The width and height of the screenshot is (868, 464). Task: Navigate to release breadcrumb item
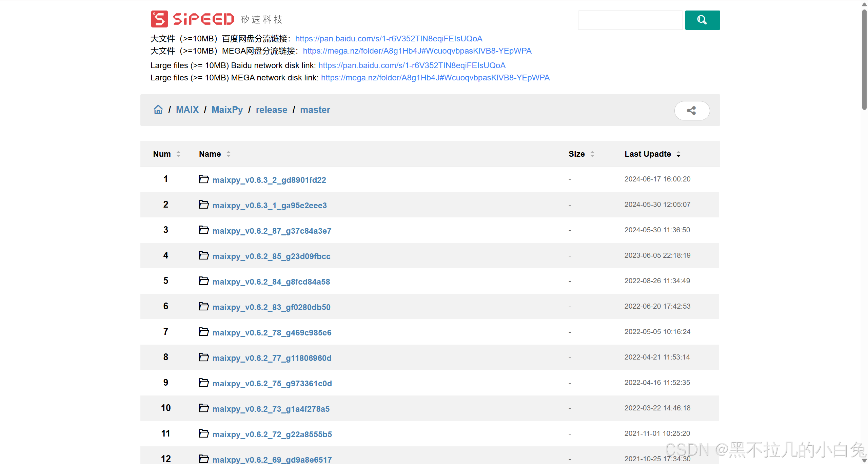coord(271,110)
